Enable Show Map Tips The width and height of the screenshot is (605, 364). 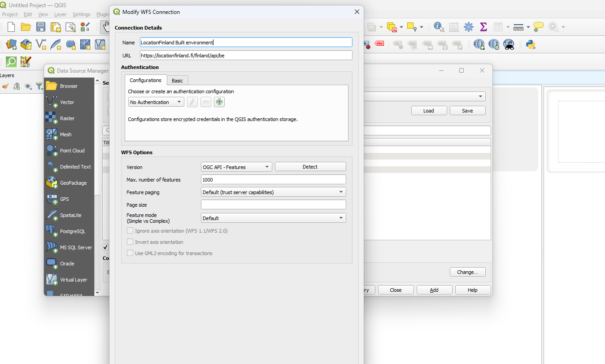[538, 27]
